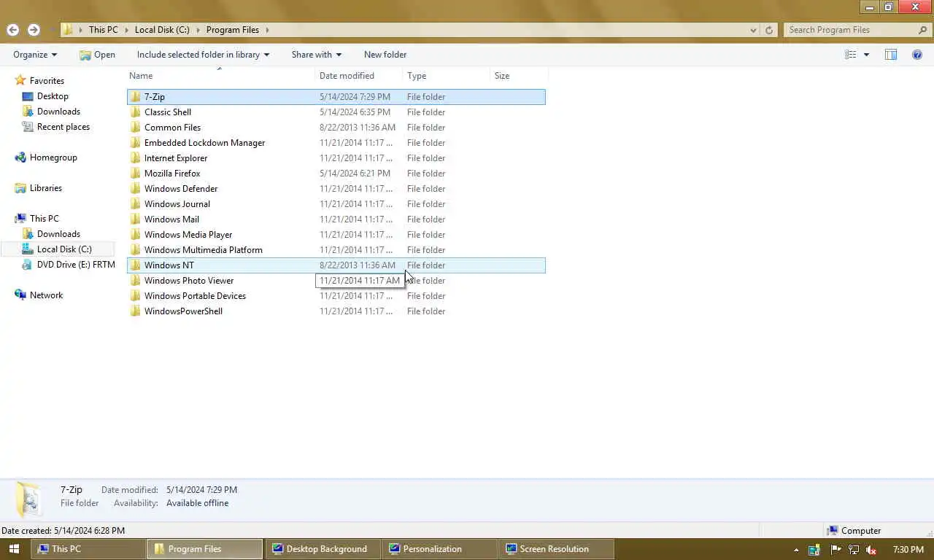Select the Windows Journal folder
Viewport: 934px width, 560px height.
[336, 204]
